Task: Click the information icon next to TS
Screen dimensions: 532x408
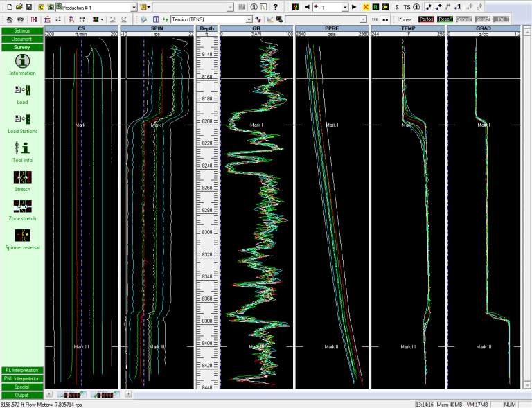Action: coord(416,7)
